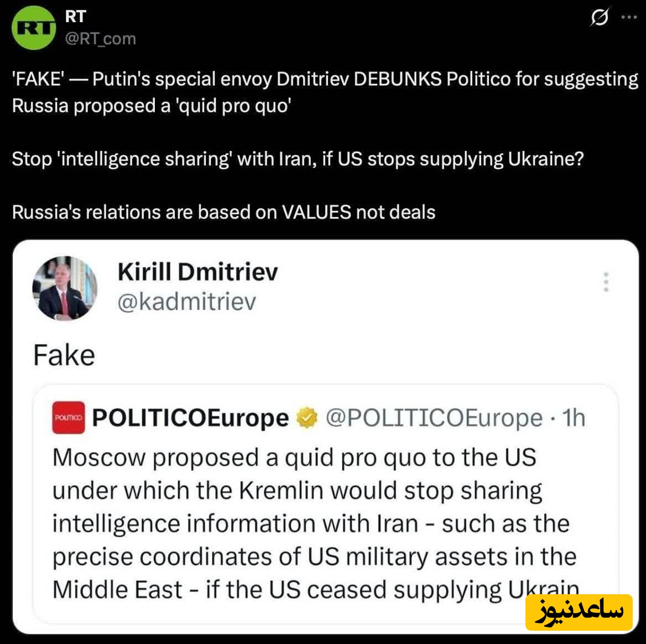646x644 pixels.
Task: Click the red POLITICO logo avatar
Action: pyautogui.click(x=69, y=417)
